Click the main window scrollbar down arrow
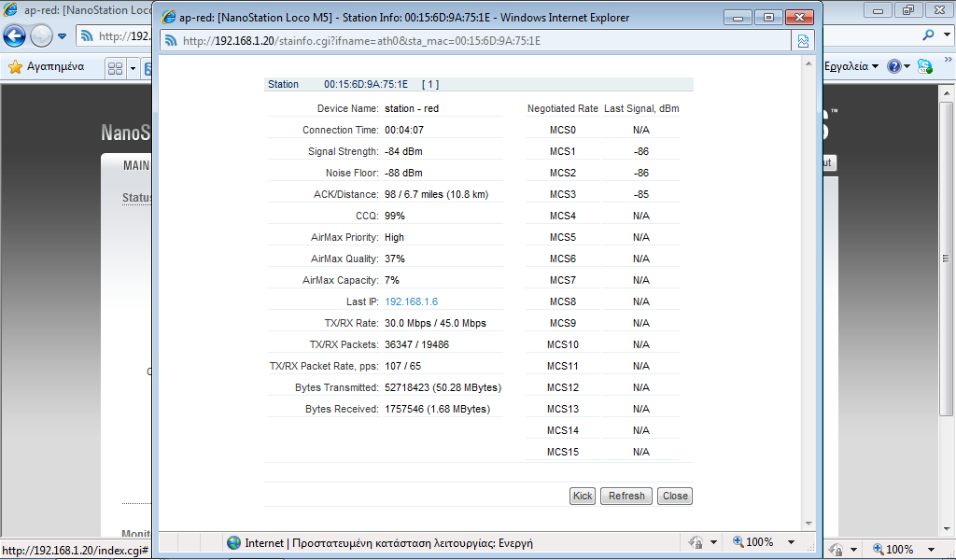The width and height of the screenshot is (956, 560). [x=947, y=529]
